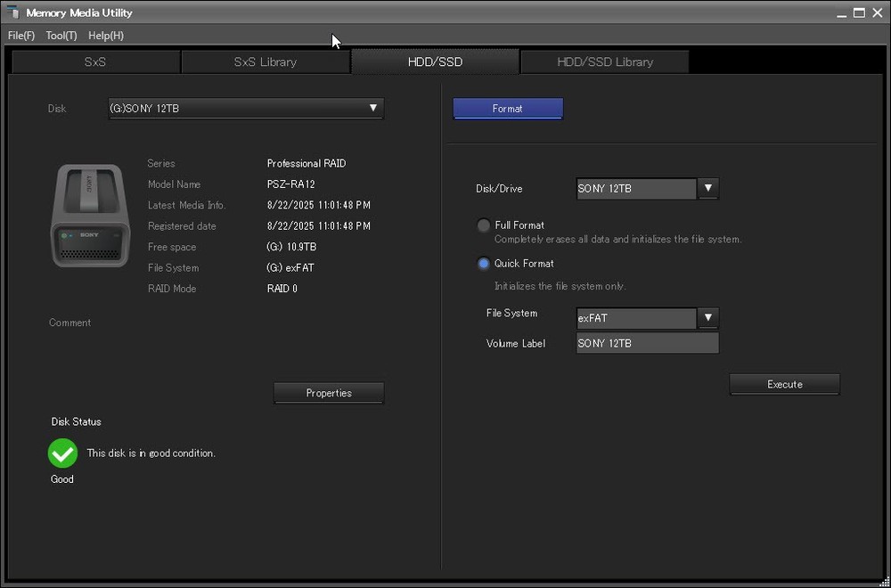This screenshot has width=891, height=588.
Task: Open the File(F) menu
Action: coord(21,36)
